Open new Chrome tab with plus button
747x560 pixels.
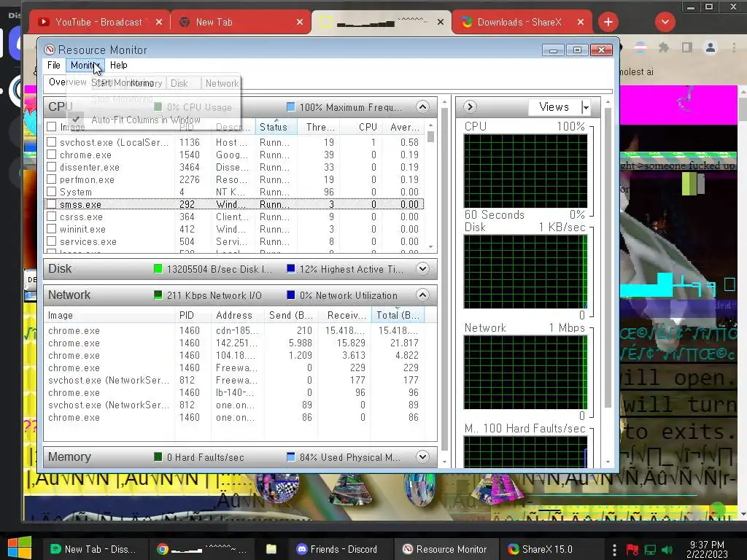tap(608, 22)
